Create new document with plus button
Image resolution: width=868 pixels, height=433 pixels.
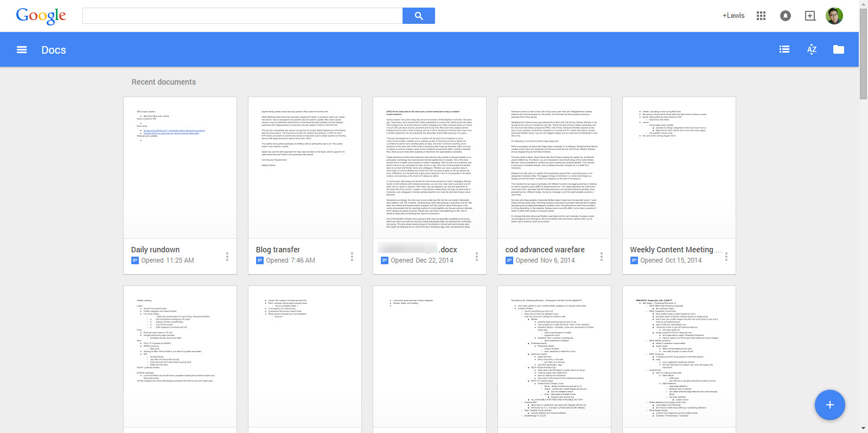click(x=829, y=405)
